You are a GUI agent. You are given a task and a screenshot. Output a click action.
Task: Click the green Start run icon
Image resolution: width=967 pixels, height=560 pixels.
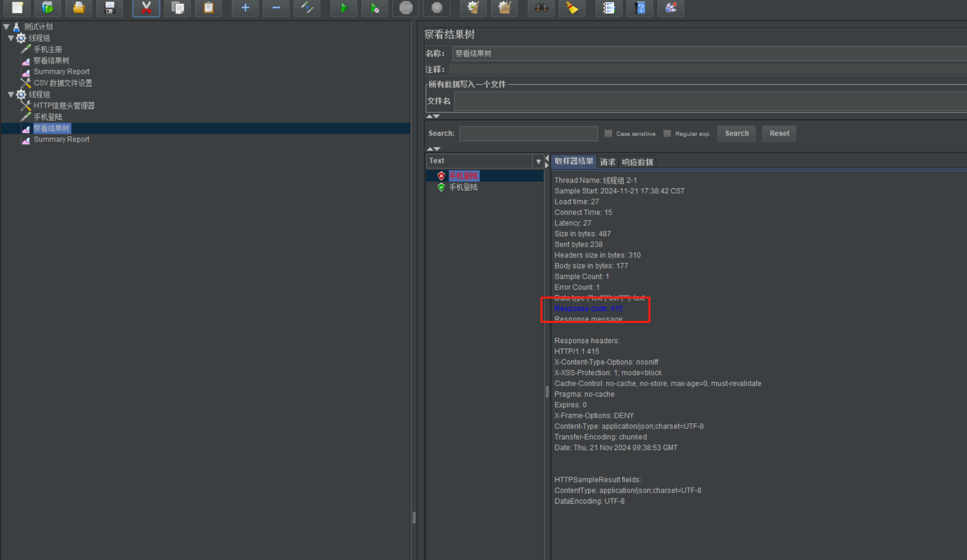[x=344, y=8]
